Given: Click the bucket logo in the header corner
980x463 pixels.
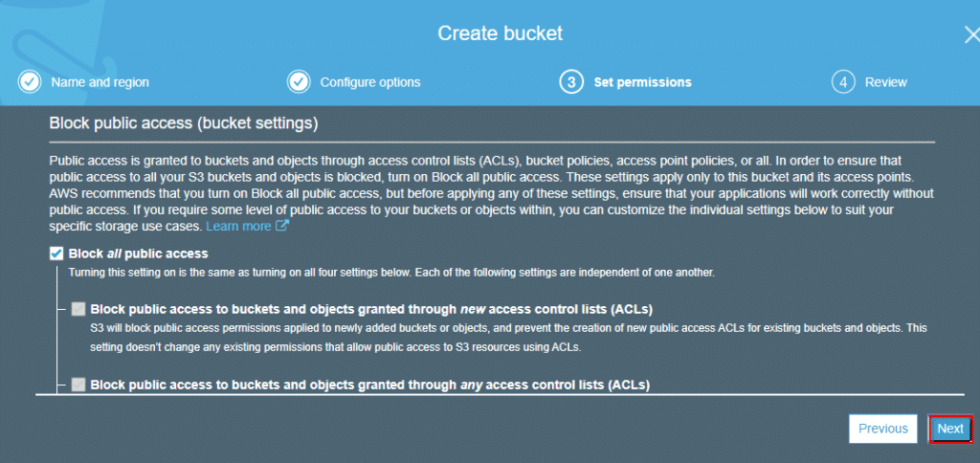Looking at the screenshot, I should point(19,37).
